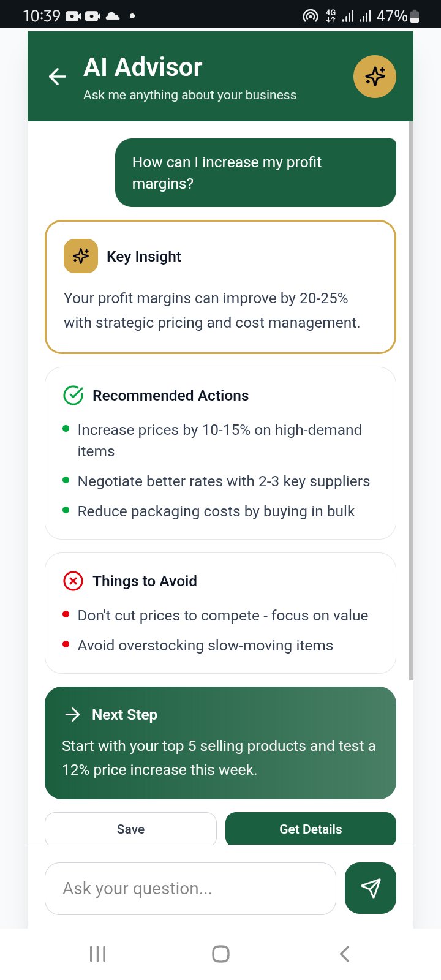441x980 pixels.
Task: Tap the gold sparkle icon in header
Action: [x=375, y=77]
